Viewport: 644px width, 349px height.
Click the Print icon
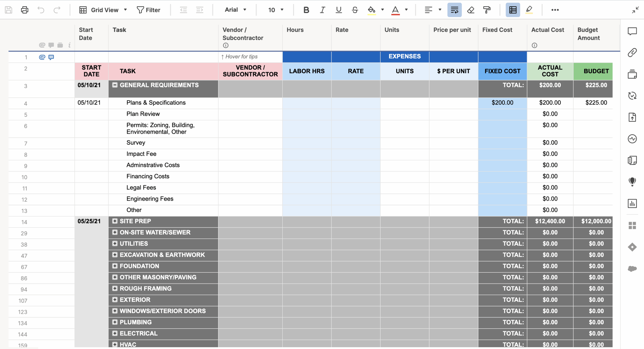point(24,10)
